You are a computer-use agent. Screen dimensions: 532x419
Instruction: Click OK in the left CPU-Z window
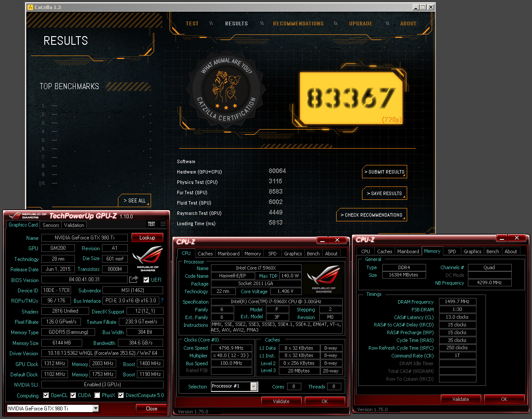pos(325,401)
